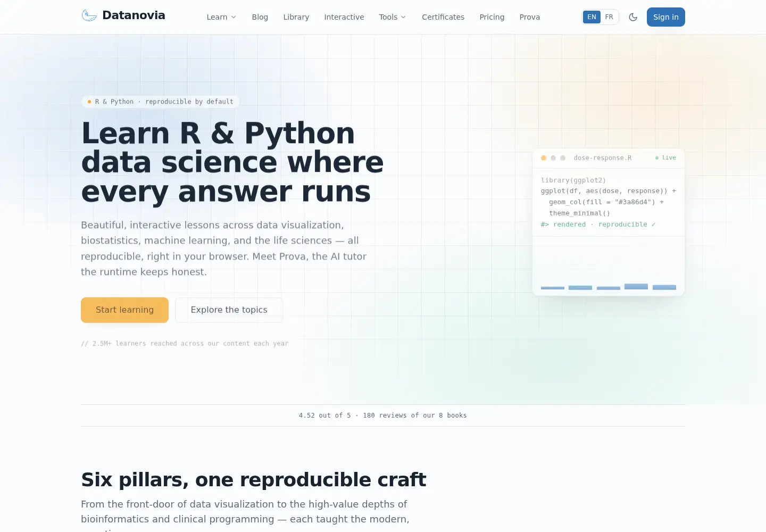766x532 pixels.
Task: Navigate to Certificates
Action: pyautogui.click(x=443, y=17)
